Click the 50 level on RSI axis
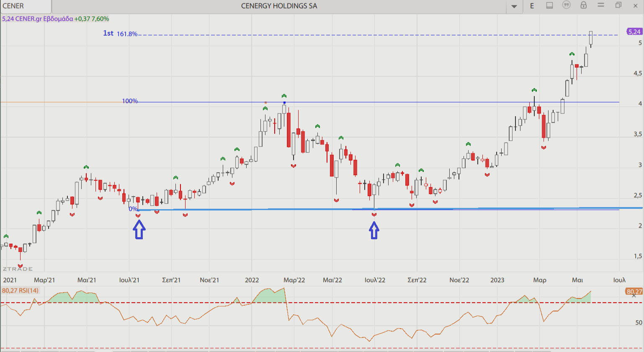 click(639, 323)
